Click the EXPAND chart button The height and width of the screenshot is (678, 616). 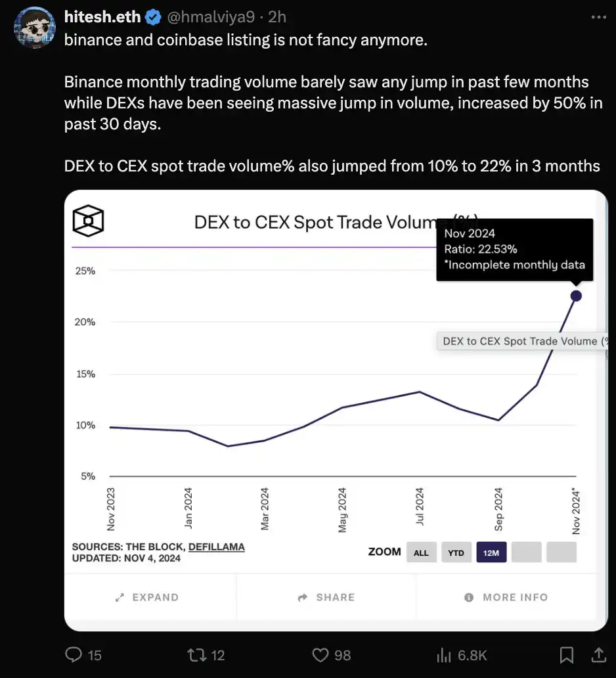pyautogui.click(x=147, y=597)
